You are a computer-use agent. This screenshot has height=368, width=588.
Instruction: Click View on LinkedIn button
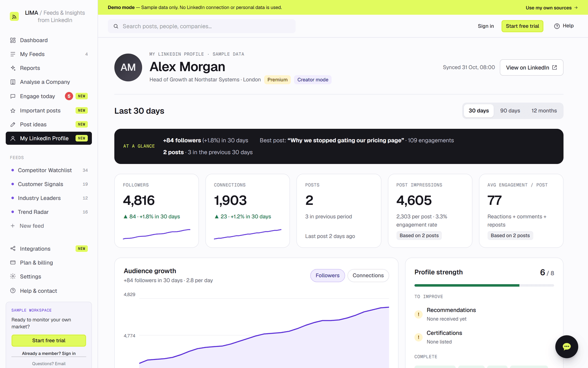click(x=531, y=67)
